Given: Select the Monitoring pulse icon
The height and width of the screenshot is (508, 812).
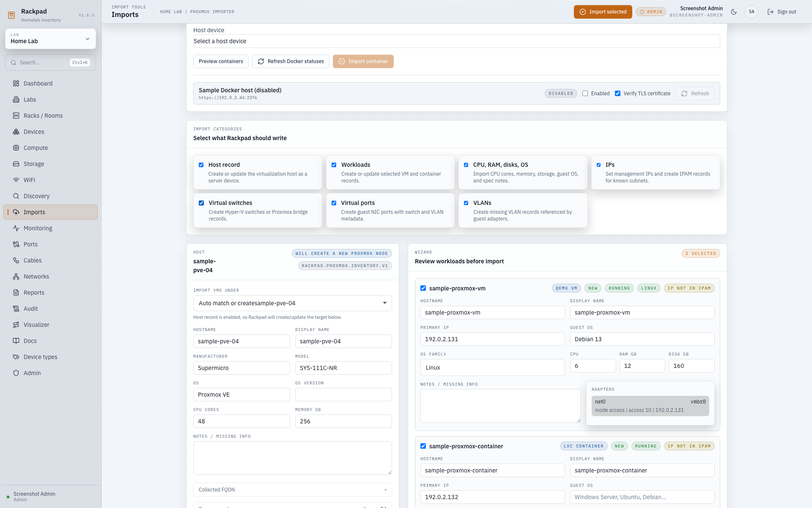Looking at the screenshot, I should [16, 228].
